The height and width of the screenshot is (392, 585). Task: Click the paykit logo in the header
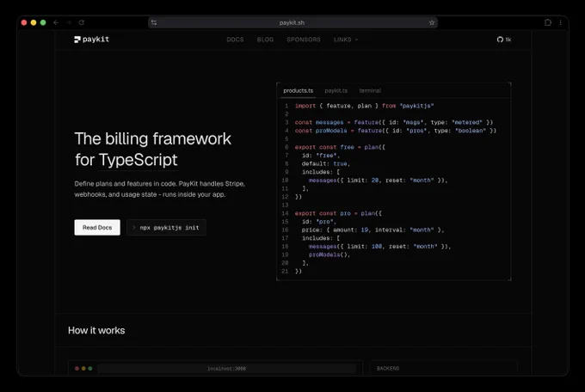click(x=91, y=40)
